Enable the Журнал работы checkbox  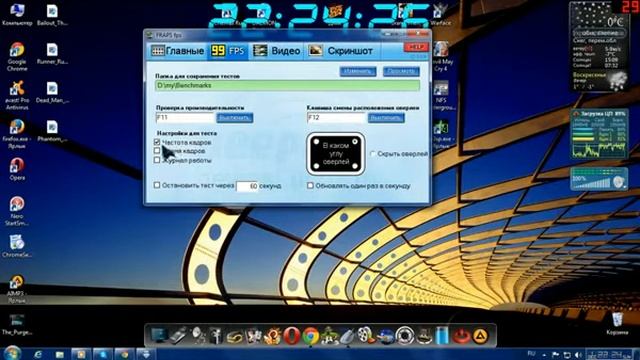[x=157, y=160]
